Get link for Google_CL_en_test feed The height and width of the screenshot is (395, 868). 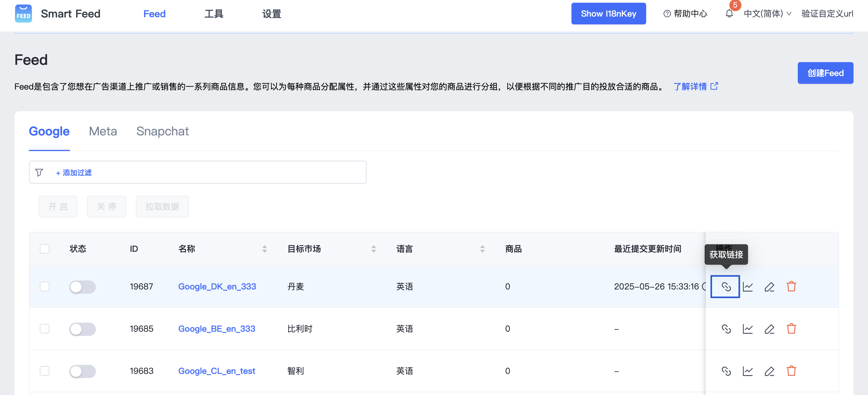[x=726, y=371]
